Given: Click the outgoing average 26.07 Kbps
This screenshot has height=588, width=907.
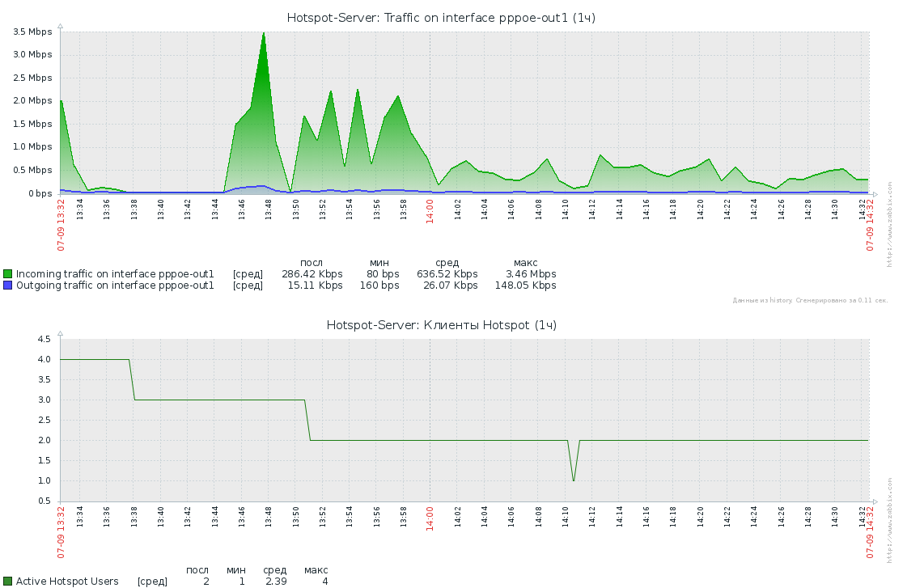Looking at the screenshot, I should tap(450, 286).
